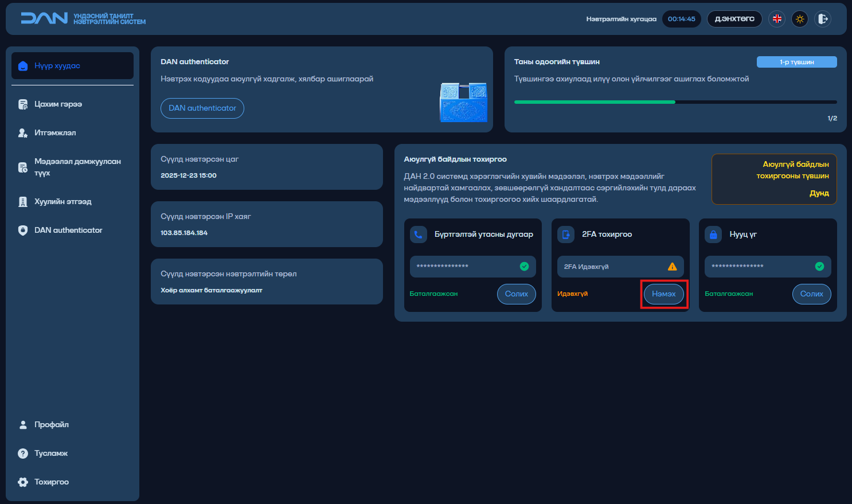
Task: Click the DAN logo in the header
Action: [83, 19]
